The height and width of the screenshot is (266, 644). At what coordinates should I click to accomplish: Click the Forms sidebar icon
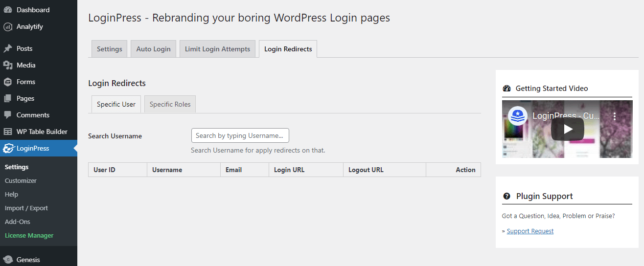(8, 82)
